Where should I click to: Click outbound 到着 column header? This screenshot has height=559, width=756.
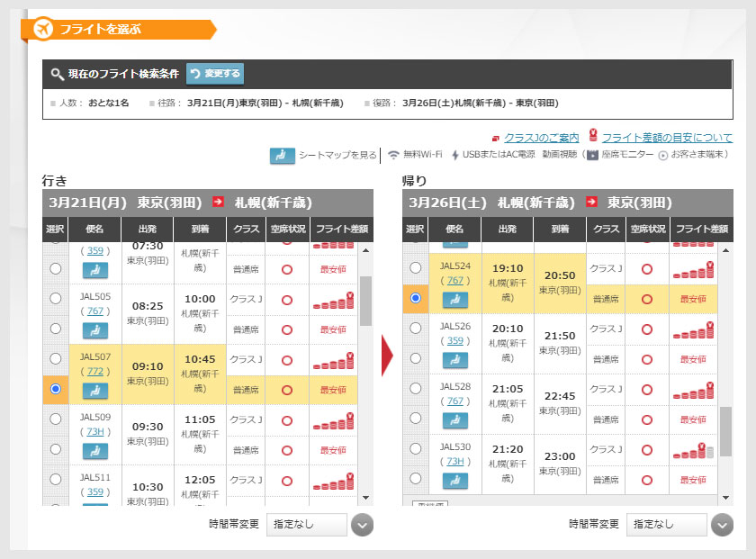tap(200, 230)
